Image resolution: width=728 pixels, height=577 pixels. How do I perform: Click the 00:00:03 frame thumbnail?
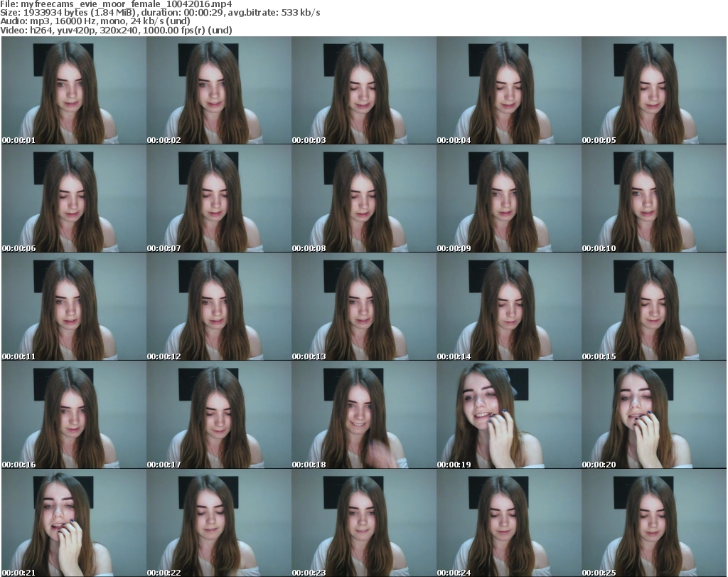pyautogui.click(x=363, y=90)
